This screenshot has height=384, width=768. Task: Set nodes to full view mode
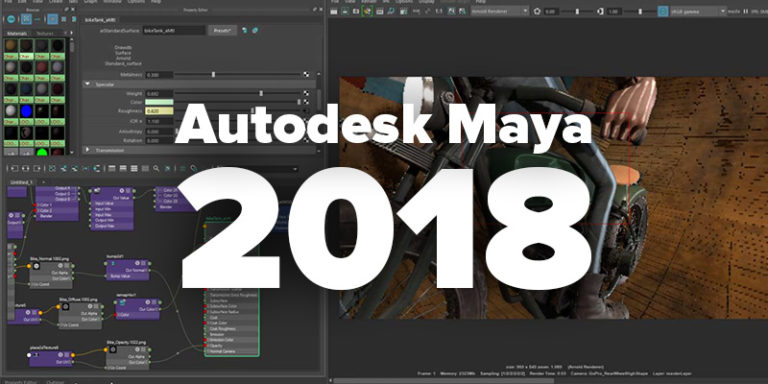coord(134,168)
